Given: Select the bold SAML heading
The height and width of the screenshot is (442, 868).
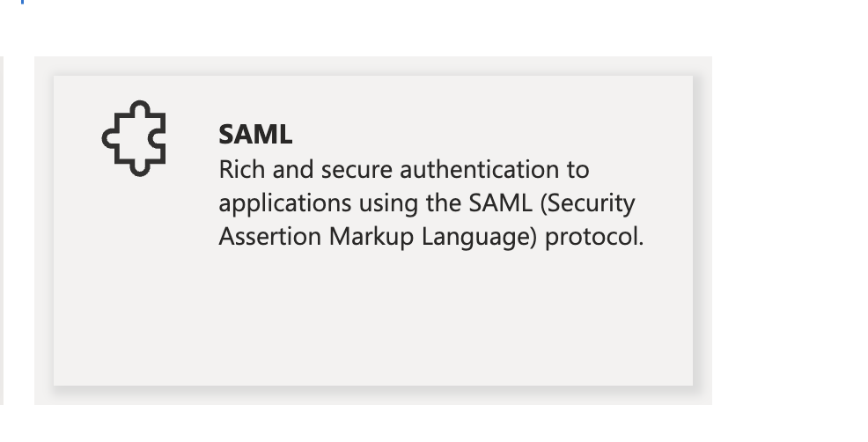Looking at the screenshot, I should pos(255,135).
